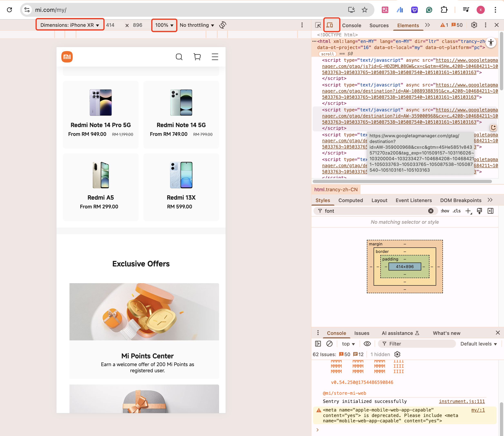Focus the console Filter input
Image resolution: width=504 pixels, height=436 pixels.
pyautogui.click(x=417, y=343)
